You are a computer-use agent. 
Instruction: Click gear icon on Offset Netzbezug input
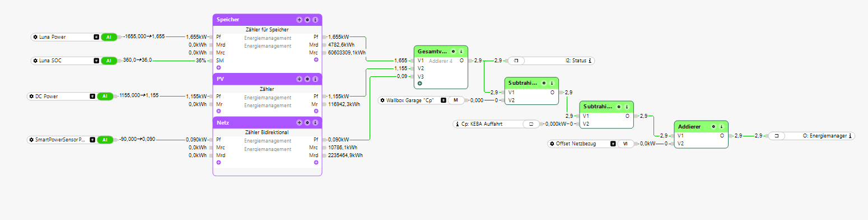click(552, 144)
